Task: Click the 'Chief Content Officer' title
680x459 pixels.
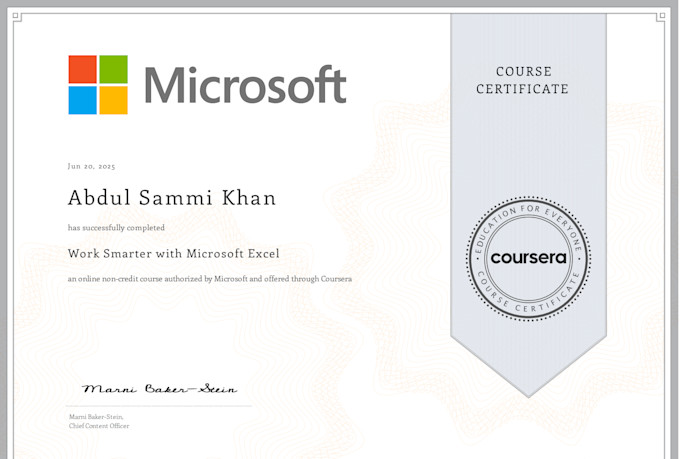Action: [99, 426]
